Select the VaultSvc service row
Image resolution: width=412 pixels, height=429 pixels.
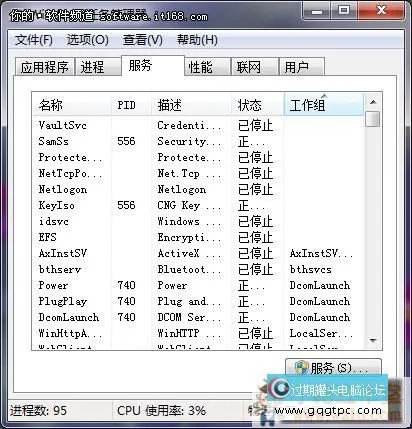[x=198, y=125]
